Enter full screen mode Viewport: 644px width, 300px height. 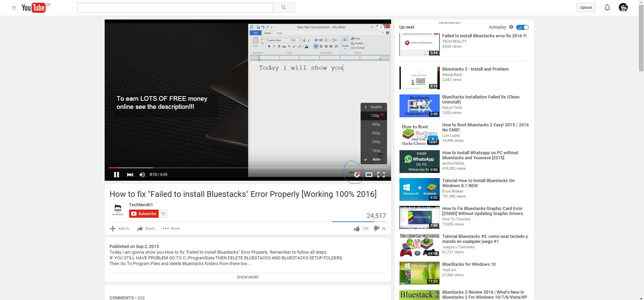click(381, 174)
